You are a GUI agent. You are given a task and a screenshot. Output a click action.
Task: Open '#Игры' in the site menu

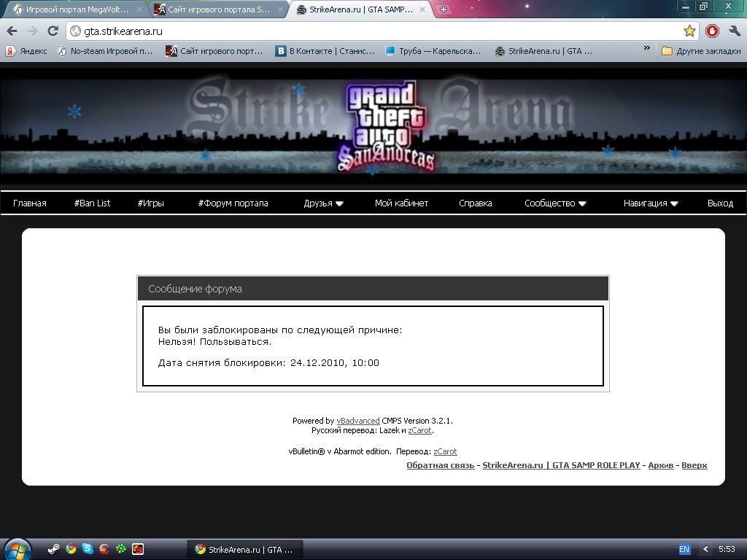150,203
